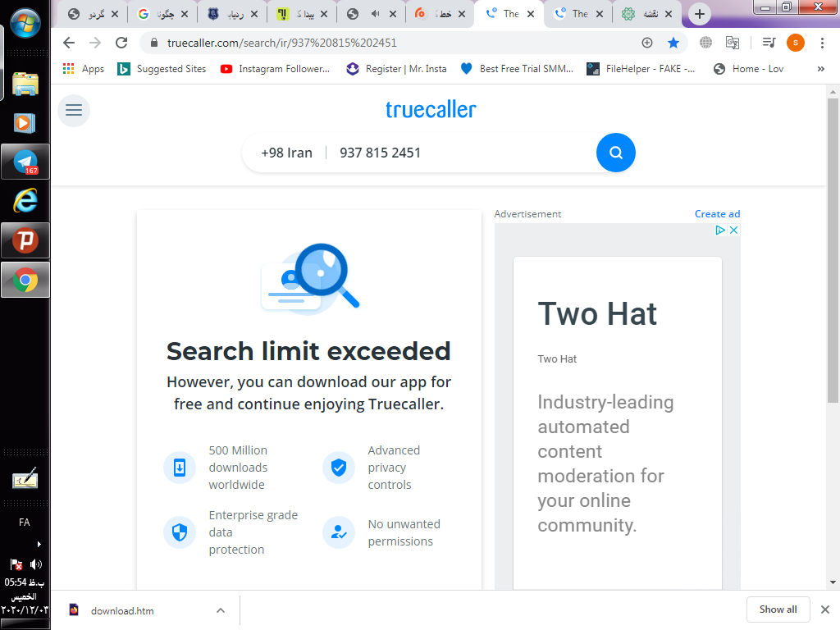Reload the current page
840x630 pixels.
click(121, 43)
